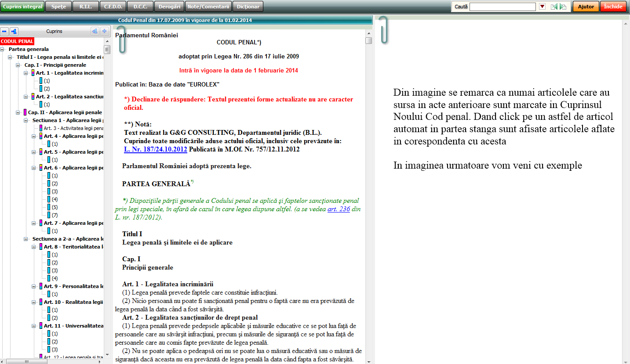
Task: Select paragraph (4) under Art. 8
Action: pyautogui.click(x=55, y=278)
